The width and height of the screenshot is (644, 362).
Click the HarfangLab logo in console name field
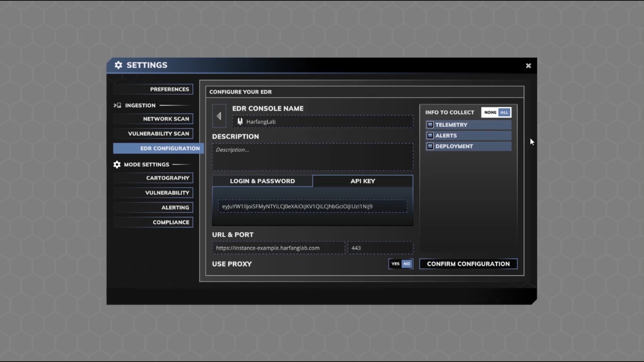pos(240,122)
